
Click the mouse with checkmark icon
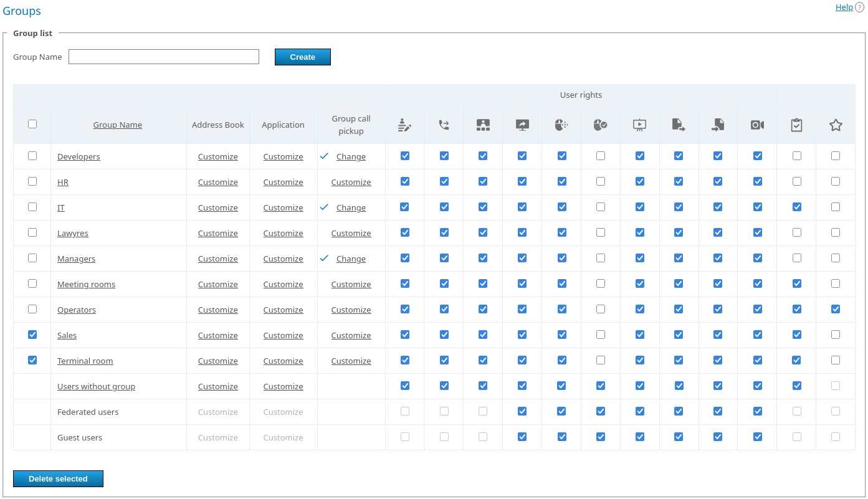600,125
